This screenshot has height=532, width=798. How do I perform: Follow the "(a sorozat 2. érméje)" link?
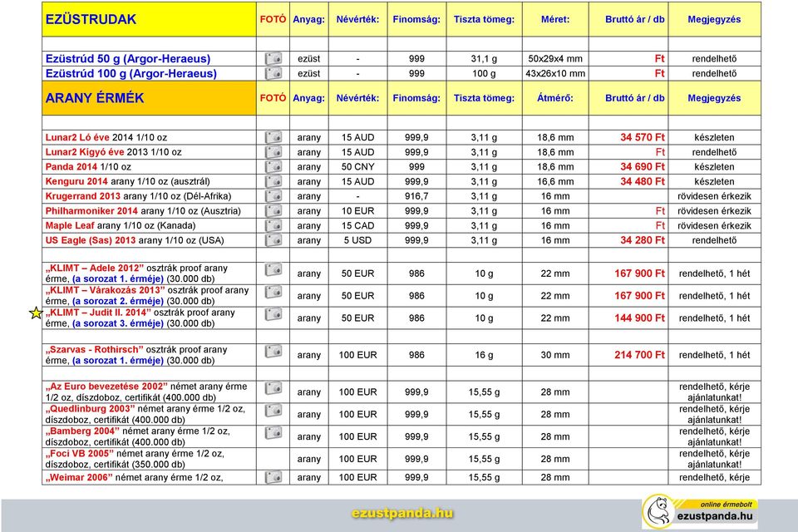(118, 301)
